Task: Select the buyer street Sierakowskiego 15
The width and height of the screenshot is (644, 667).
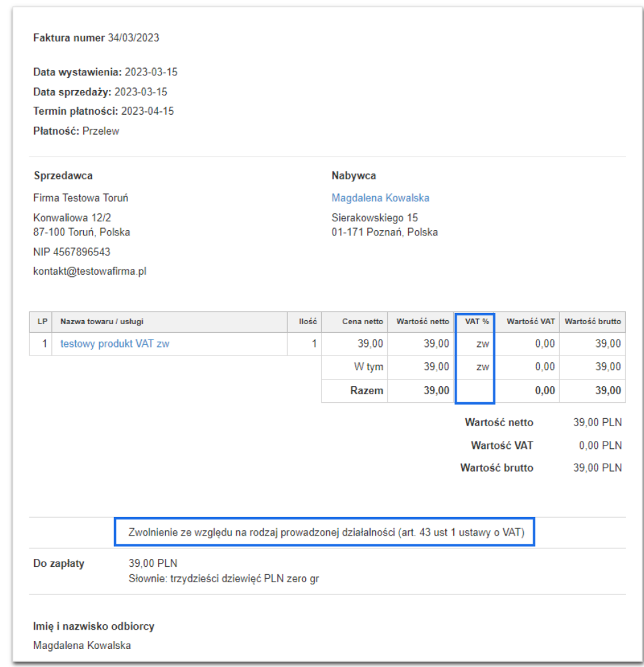Action: click(x=375, y=218)
